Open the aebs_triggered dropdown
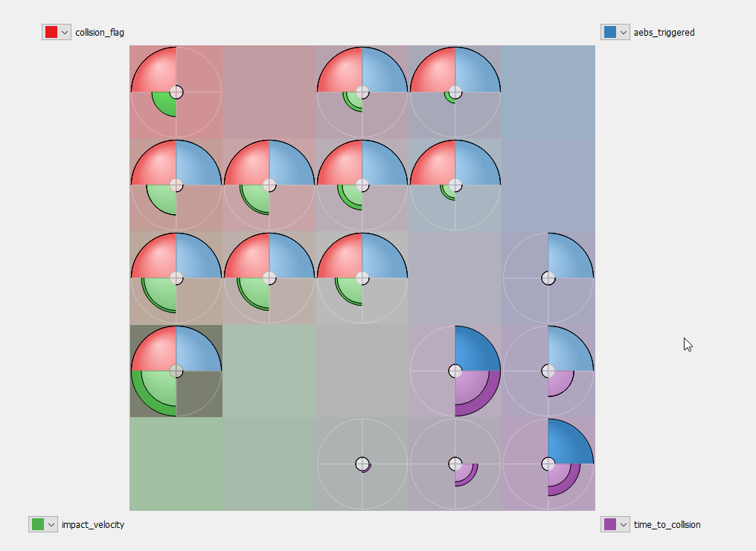The image size is (756, 551). (623, 32)
